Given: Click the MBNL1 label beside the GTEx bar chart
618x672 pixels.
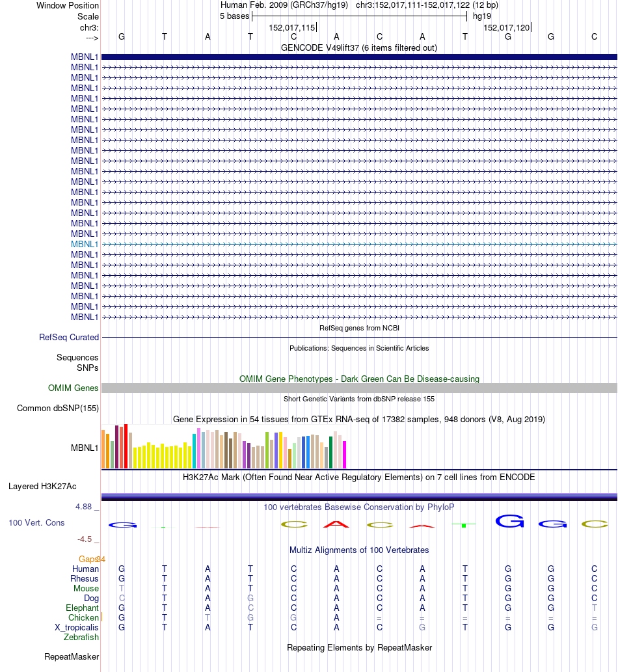Looking at the screenshot, I should (x=85, y=448).
